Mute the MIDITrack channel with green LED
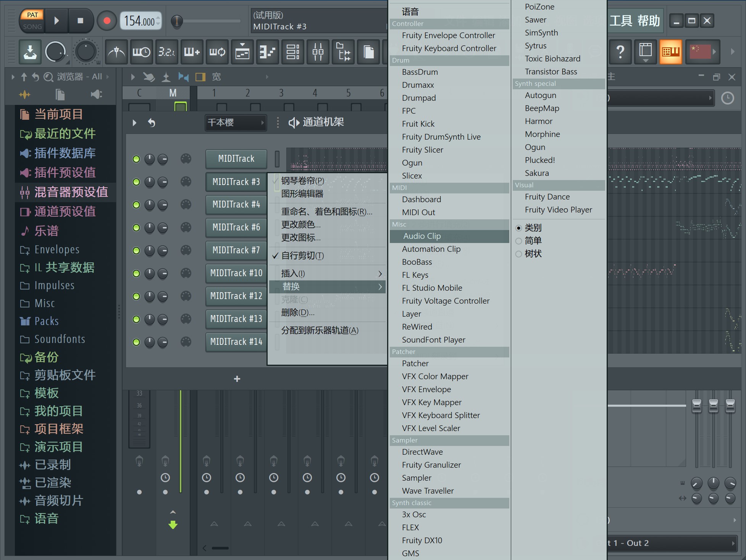Viewport: 746px width, 560px height. (136, 159)
